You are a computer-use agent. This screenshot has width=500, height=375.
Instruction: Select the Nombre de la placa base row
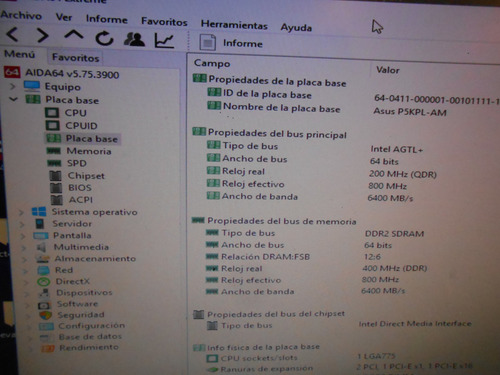(281, 107)
